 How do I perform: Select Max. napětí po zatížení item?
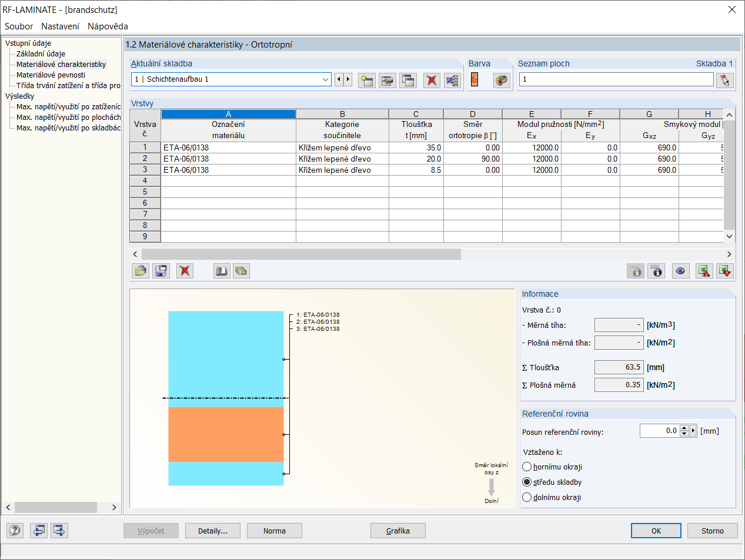point(68,106)
